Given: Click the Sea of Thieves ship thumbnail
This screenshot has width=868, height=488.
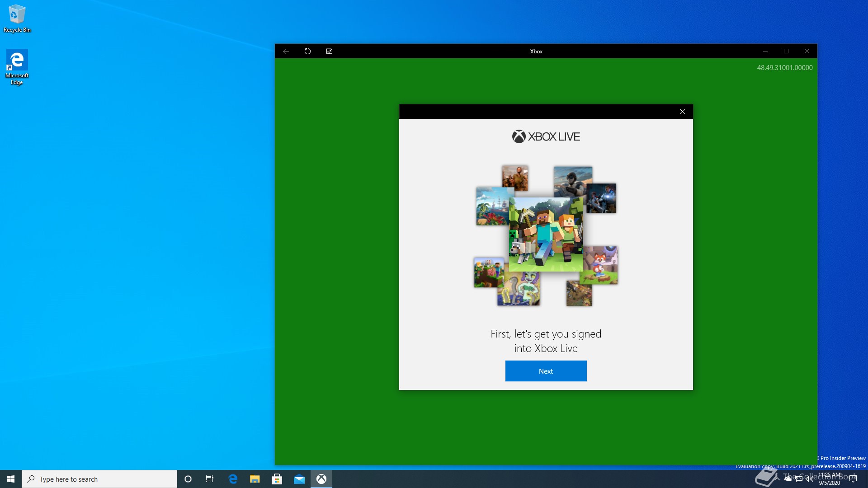Looking at the screenshot, I should tap(493, 206).
